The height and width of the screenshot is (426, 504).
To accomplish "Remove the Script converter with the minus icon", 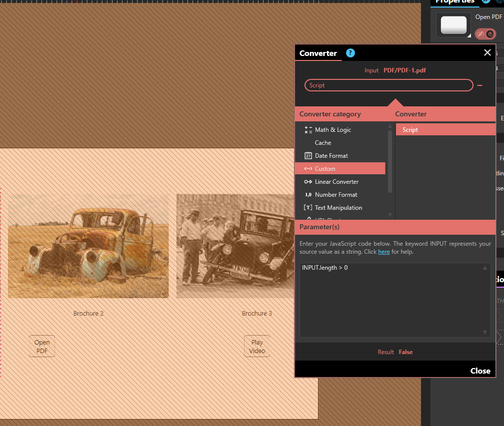I will 480,85.
